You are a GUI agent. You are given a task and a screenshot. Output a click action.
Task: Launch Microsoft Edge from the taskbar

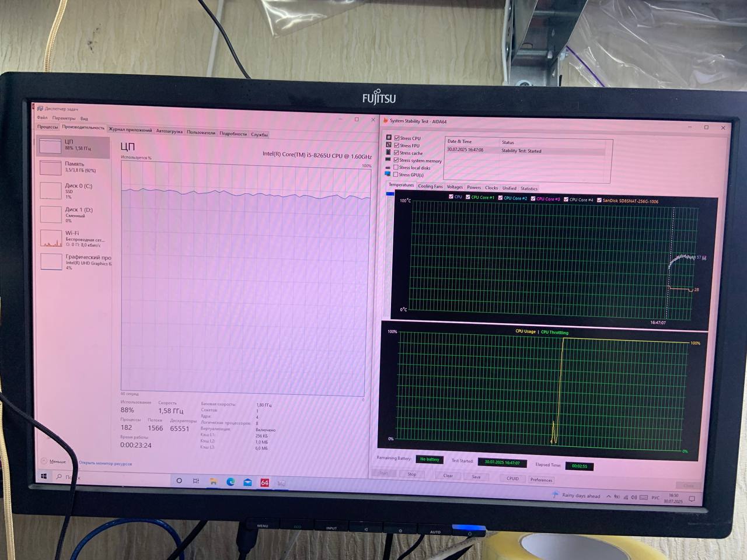(231, 482)
